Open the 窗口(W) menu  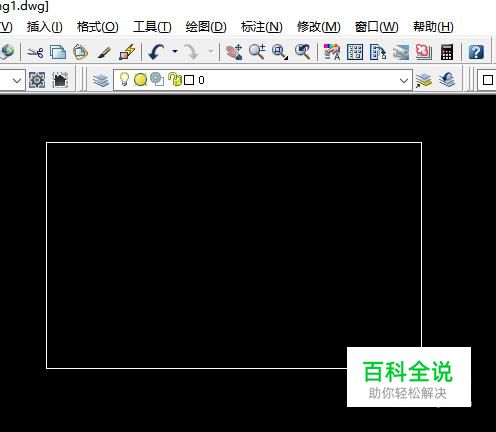(x=377, y=27)
